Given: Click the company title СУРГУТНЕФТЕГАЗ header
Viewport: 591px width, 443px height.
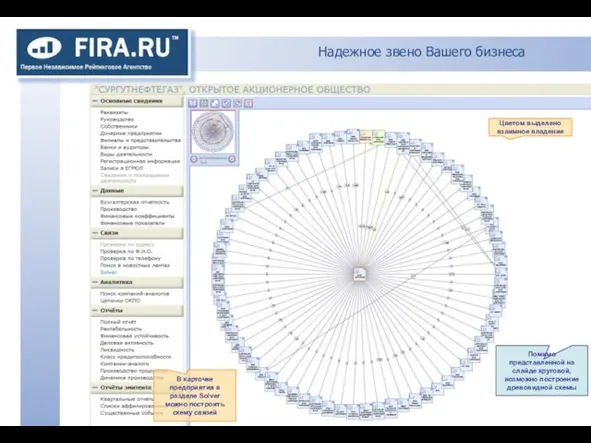Looking at the screenshot, I should coord(232,90).
